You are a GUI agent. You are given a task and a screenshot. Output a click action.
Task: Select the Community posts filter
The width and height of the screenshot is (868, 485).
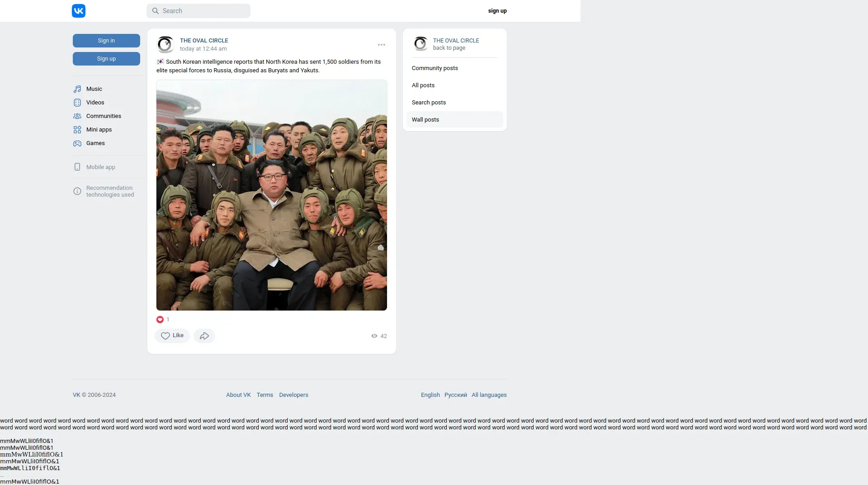(455, 68)
